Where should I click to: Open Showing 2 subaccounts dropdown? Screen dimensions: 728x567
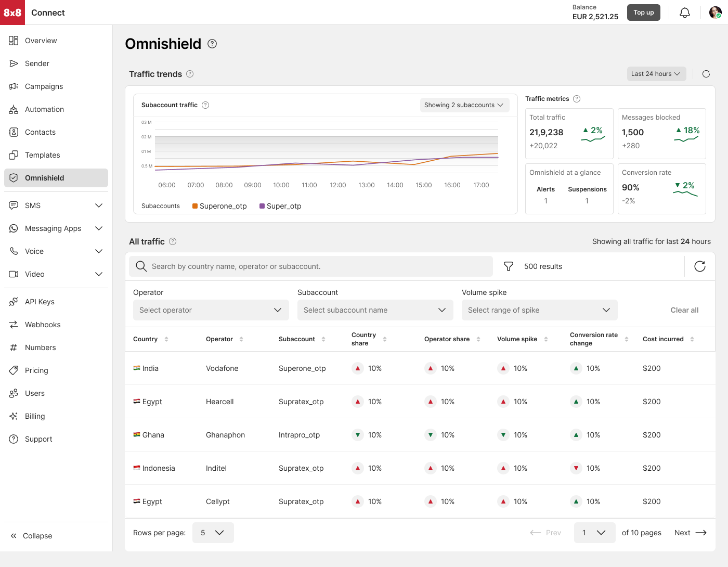464,105
